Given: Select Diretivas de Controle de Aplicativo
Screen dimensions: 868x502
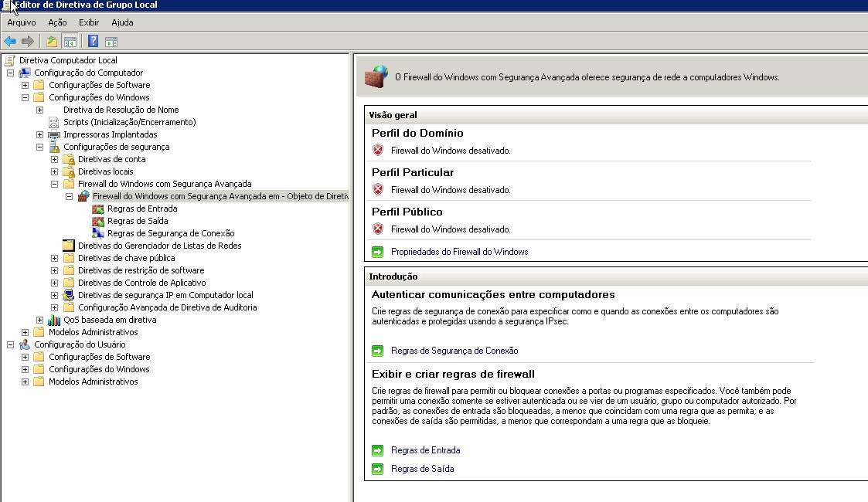Looking at the screenshot, I should (x=141, y=283).
